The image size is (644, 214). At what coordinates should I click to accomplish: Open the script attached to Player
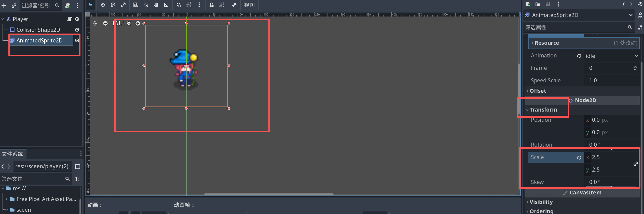pyautogui.click(x=70, y=19)
